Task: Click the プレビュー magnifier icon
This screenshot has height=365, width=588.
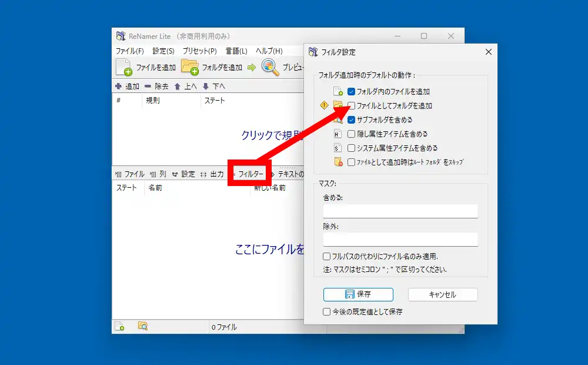Action: [x=270, y=67]
